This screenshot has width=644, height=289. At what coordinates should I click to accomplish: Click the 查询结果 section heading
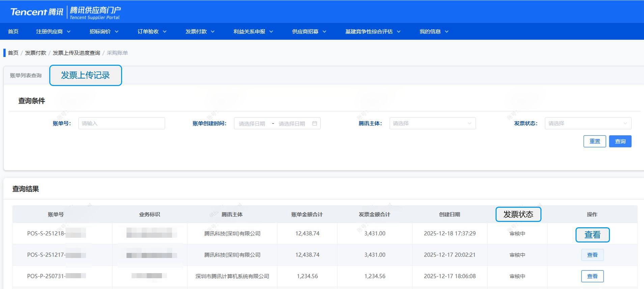point(26,189)
